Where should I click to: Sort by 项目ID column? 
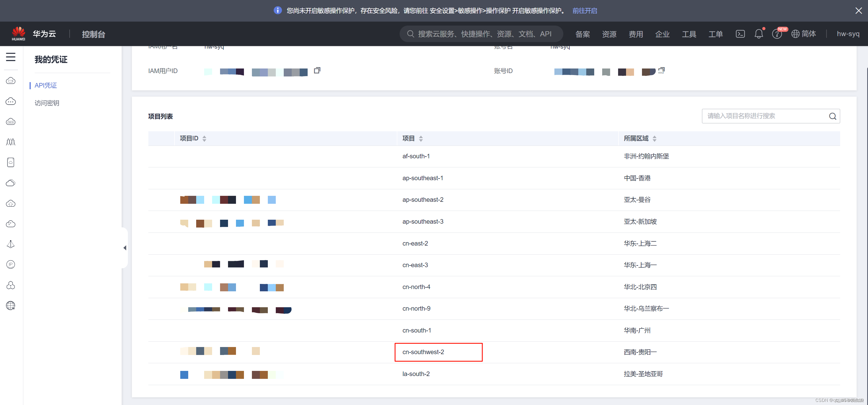pyautogui.click(x=204, y=138)
